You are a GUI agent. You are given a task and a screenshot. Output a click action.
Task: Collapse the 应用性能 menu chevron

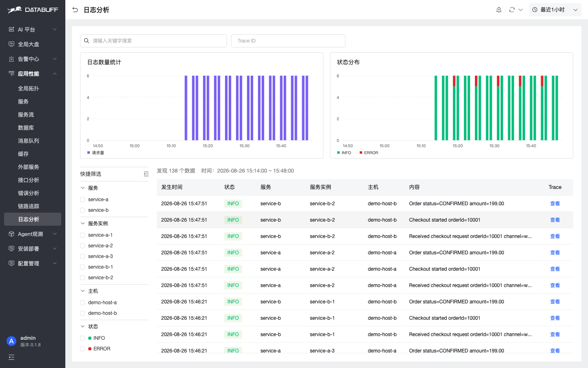pos(55,74)
